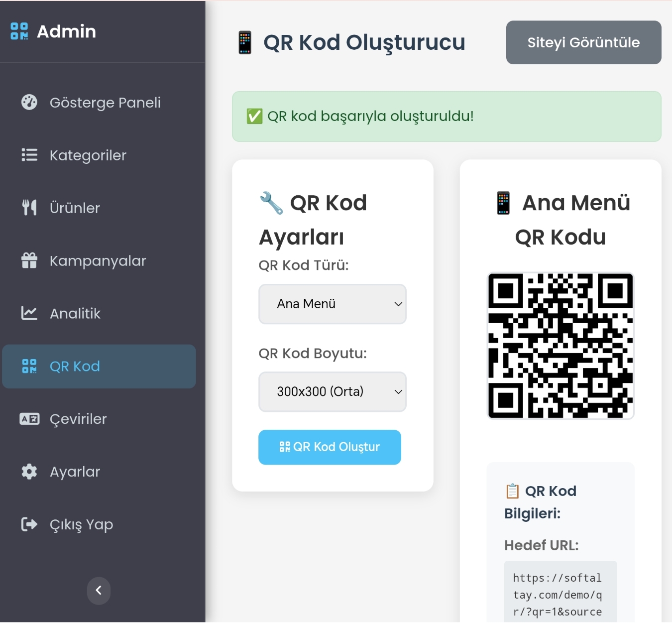
Task: Click the phone icon beside Ana Menü QR Kodu
Action: tap(503, 203)
